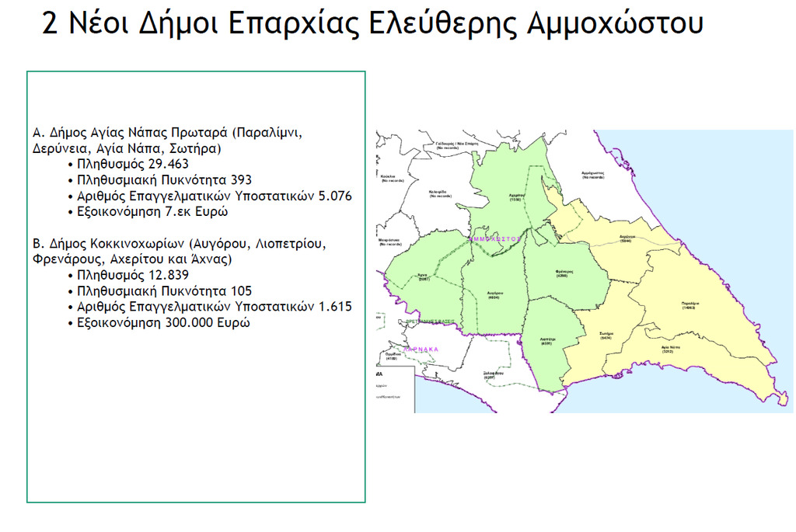Screen dimensions: 796x532
Task: Click the Λιοπέτρι region on the map
Action: [550, 340]
